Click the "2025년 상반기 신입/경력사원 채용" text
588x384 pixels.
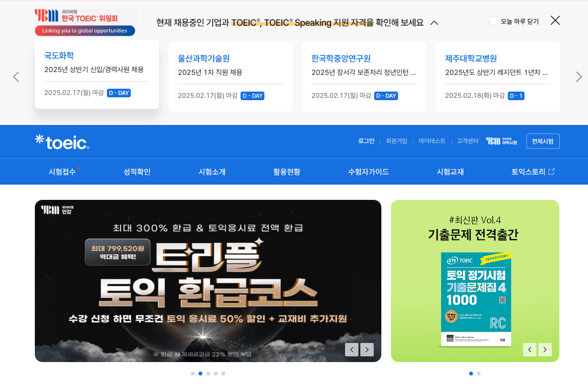(x=94, y=70)
